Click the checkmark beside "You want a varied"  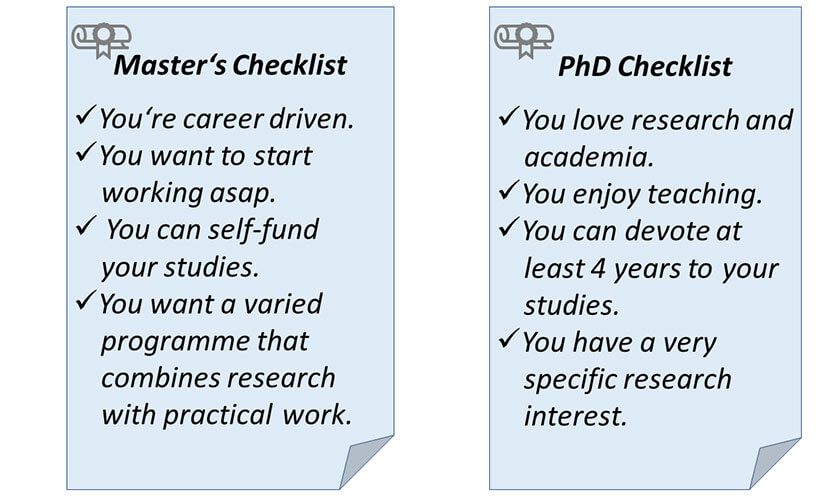pos(86,300)
